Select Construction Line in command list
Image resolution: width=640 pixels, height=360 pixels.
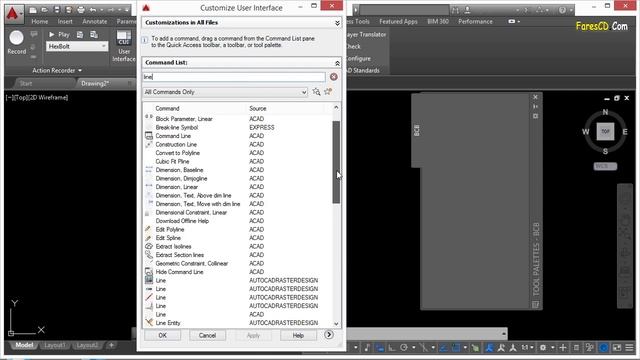(x=176, y=144)
